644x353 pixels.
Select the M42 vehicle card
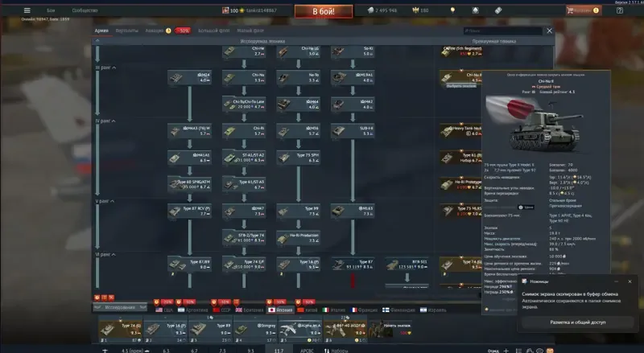[353, 105]
